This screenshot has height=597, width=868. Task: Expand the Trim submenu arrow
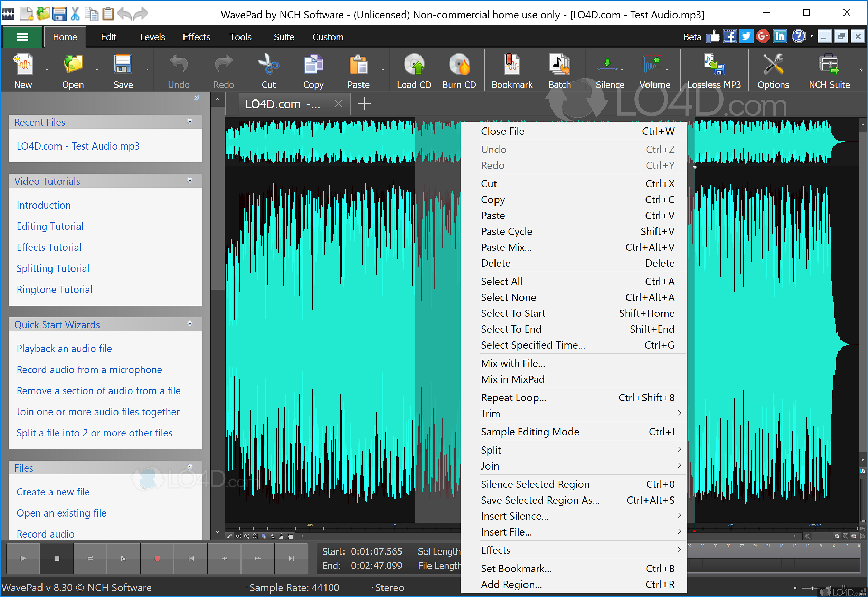[x=680, y=412]
